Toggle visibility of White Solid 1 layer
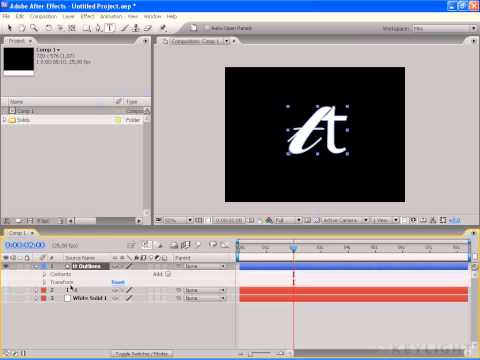Image resolution: width=480 pixels, height=360 pixels. click(6, 298)
